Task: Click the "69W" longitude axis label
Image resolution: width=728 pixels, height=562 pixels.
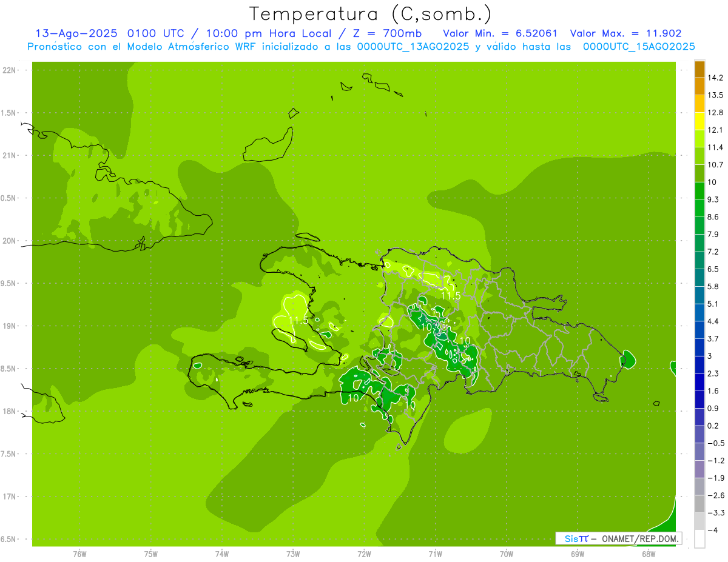Action: (x=578, y=554)
